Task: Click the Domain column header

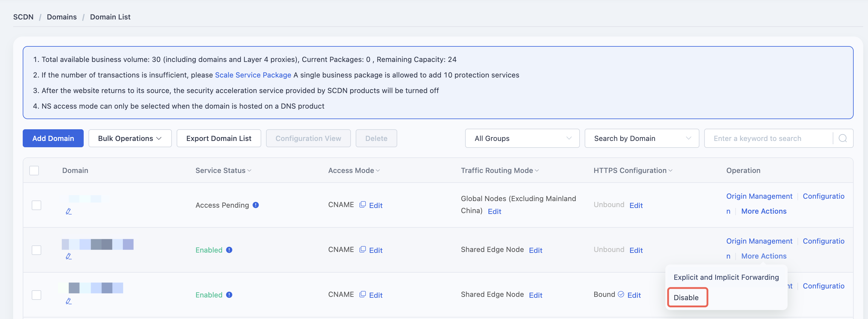Action: pyautogui.click(x=75, y=170)
